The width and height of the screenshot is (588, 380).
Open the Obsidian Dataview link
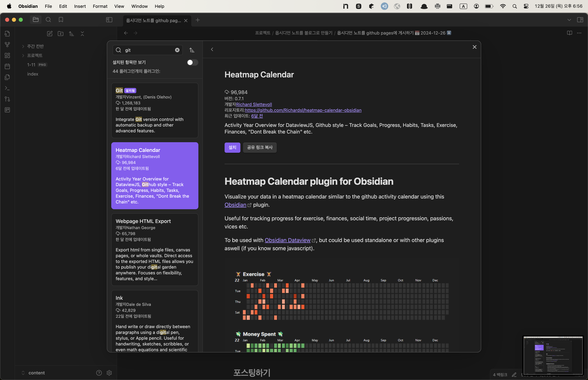point(288,240)
